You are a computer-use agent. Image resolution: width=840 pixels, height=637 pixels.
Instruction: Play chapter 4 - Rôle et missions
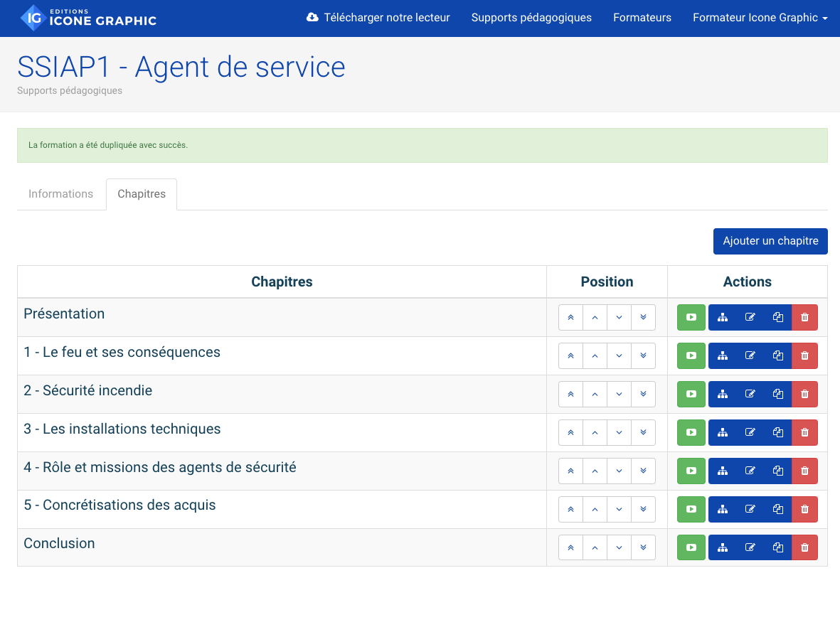coord(691,471)
